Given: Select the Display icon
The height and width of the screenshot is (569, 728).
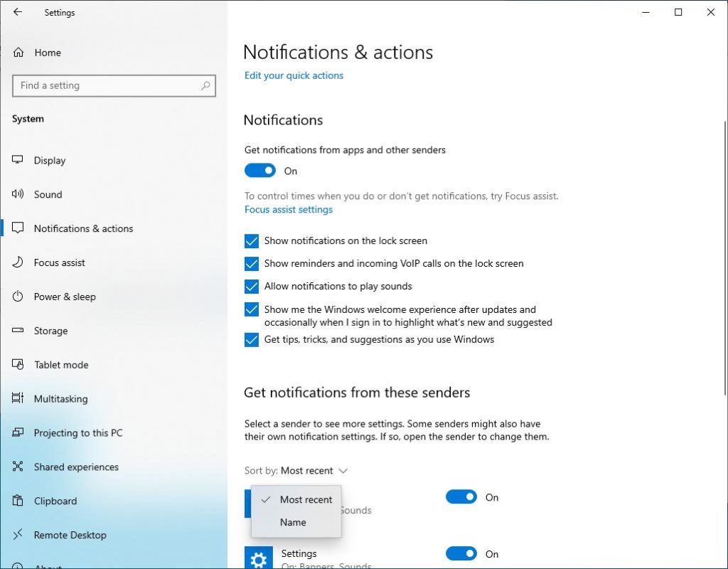Looking at the screenshot, I should [x=17, y=160].
